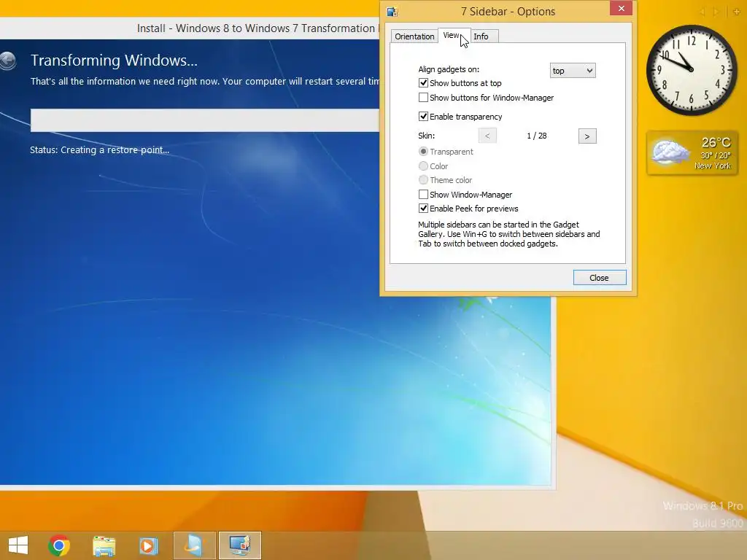Select the Transparent radio button
The width and height of the screenshot is (747, 560).
[x=423, y=152]
